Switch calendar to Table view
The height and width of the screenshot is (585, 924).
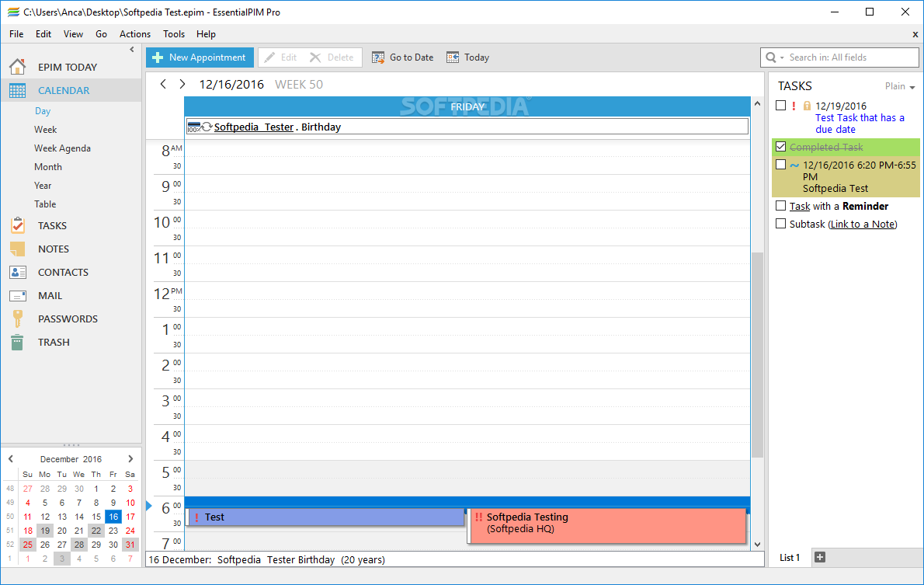click(45, 204)
